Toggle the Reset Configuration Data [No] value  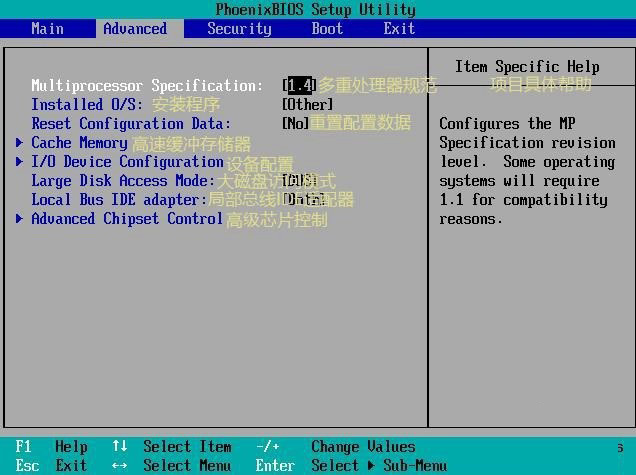(x=295, y=124)
